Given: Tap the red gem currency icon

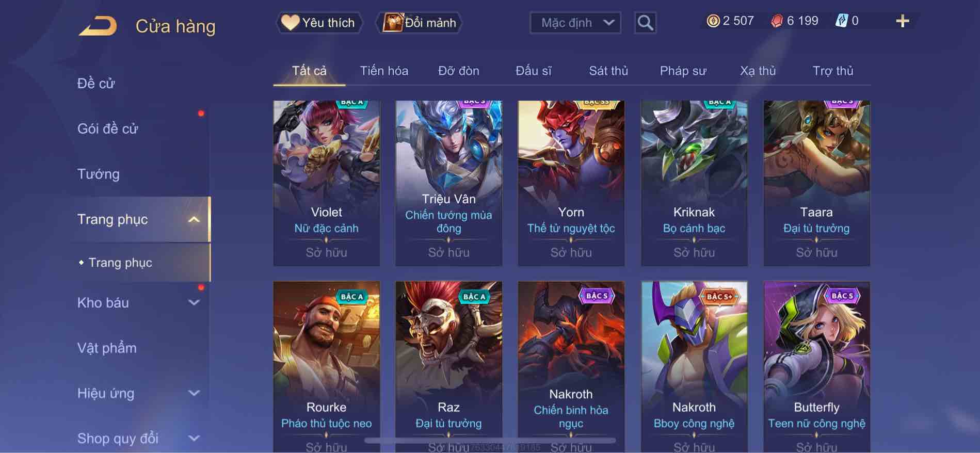Looking at the screenshot, I should click(777, 21).
